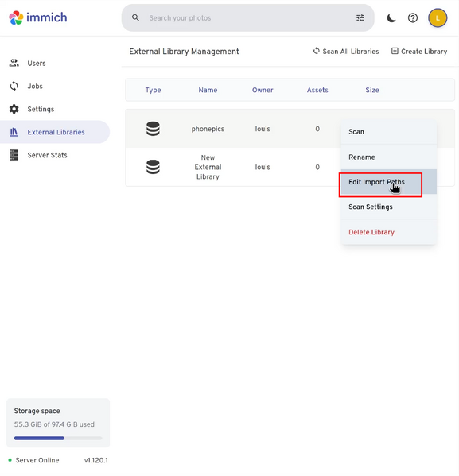Click the New External Library database icon
The height and width of the screenshot is (476, 459).
click(x=153, y=167)
